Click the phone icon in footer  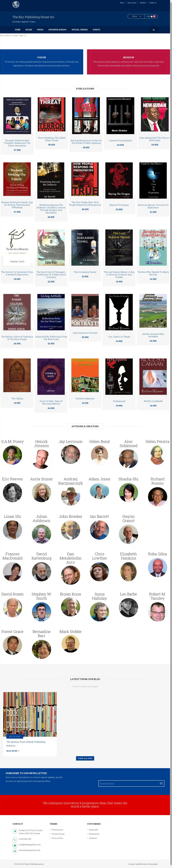(15, 839)
